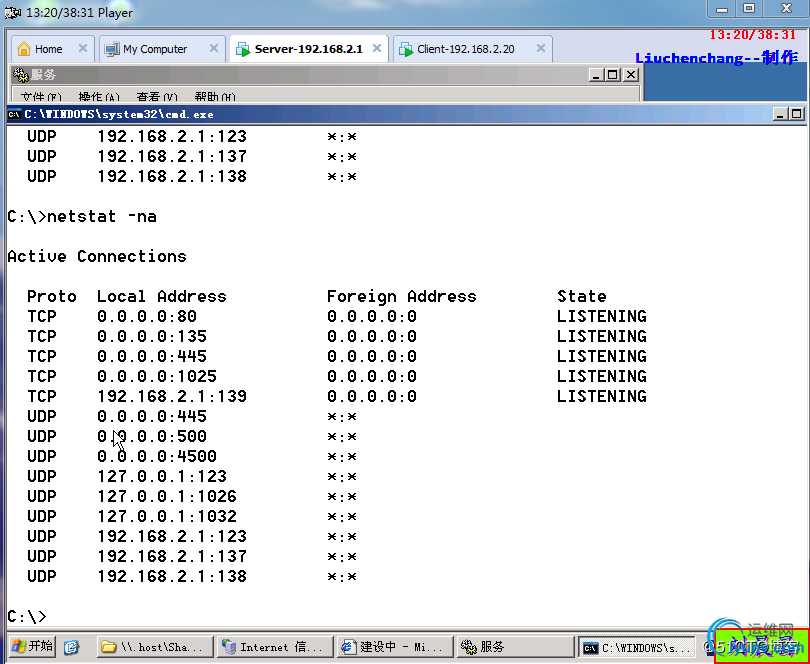Click the '127.0.0.1:1026' UDP entry
Viewport: 810px width, 664px height.
pos(167,497)
